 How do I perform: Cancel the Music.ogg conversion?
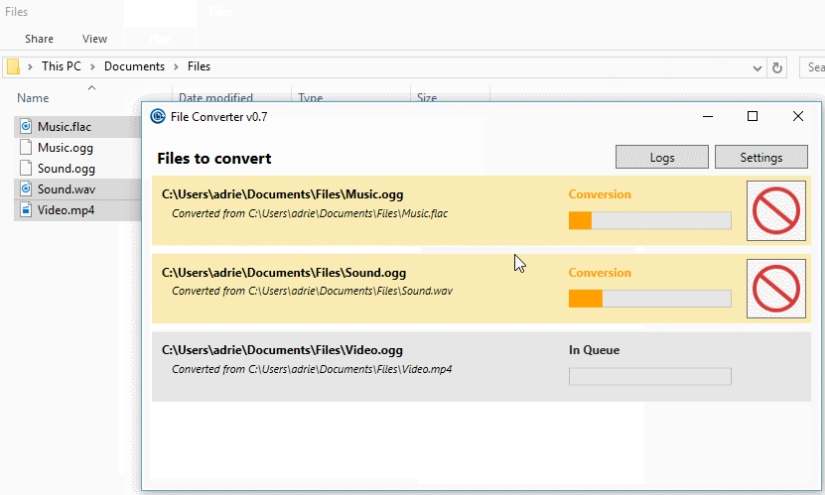pyautogui.click(x=776, y=211)
